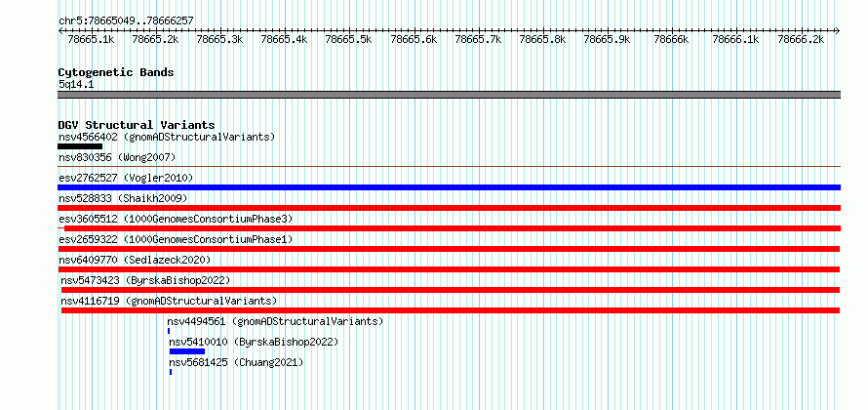This screenshot has width=868, height=410.
Task: Click ruler position 78665.7k
Action: (x=478, y=39)
